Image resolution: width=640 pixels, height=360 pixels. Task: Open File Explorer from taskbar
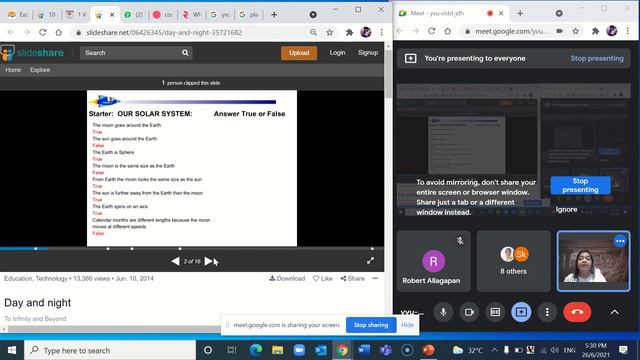(x=278, y=350)
